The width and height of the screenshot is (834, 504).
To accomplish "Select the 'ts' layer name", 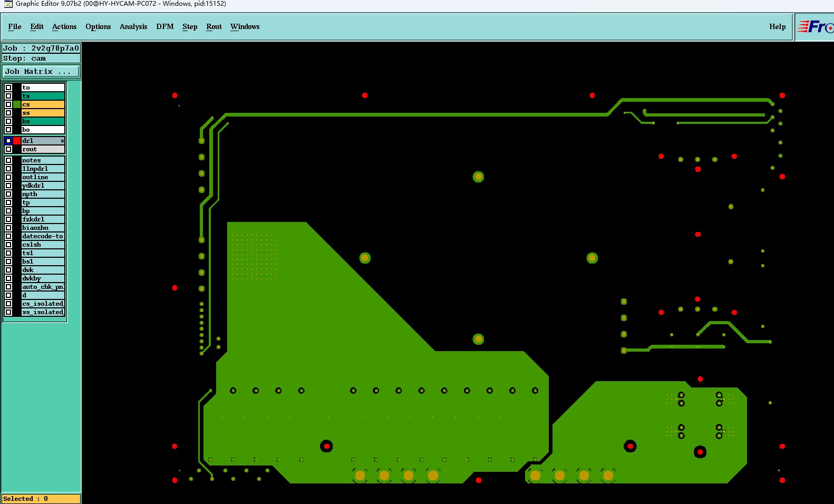I will (43, 96).
